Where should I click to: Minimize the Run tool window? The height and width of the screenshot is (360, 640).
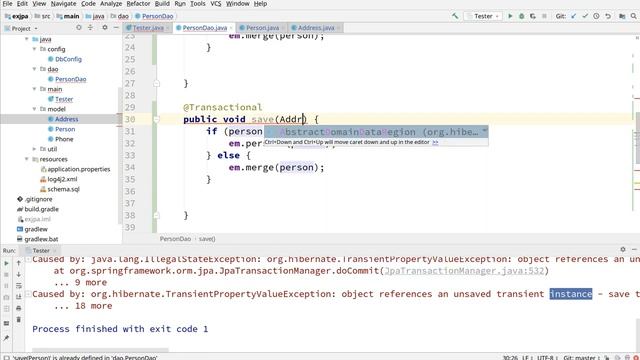[634, 249]
